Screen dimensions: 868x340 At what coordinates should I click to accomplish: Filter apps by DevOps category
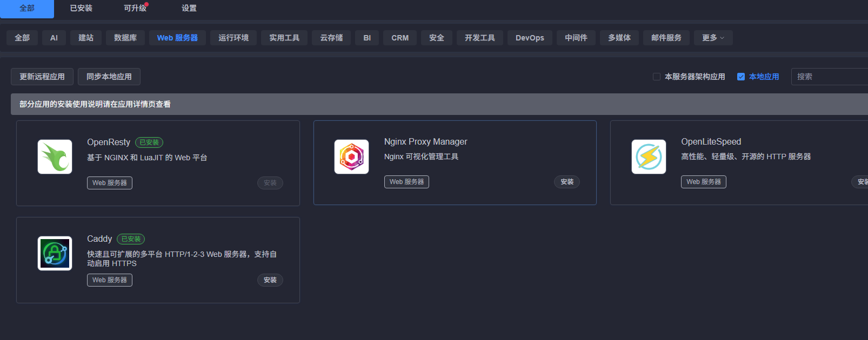click(x=530, y=38)
